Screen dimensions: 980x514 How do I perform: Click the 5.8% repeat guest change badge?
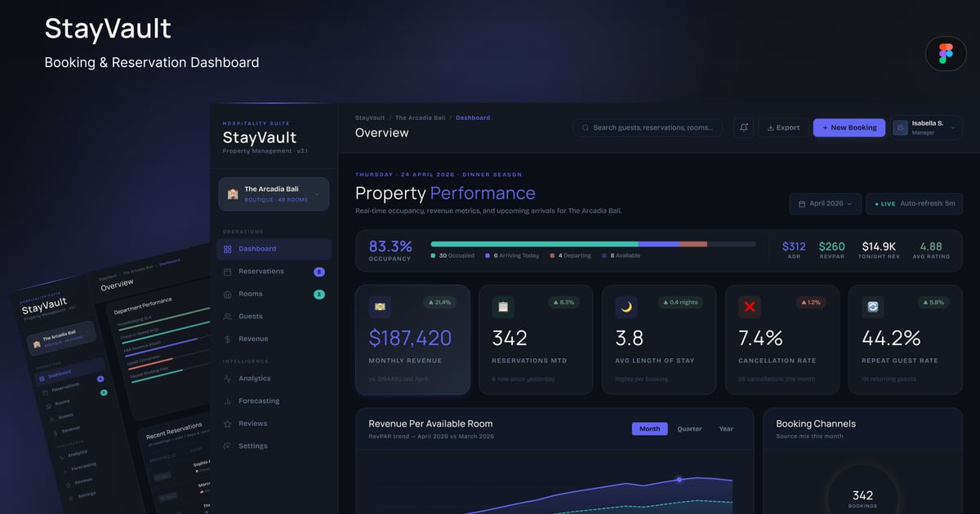tap(934, 302)
